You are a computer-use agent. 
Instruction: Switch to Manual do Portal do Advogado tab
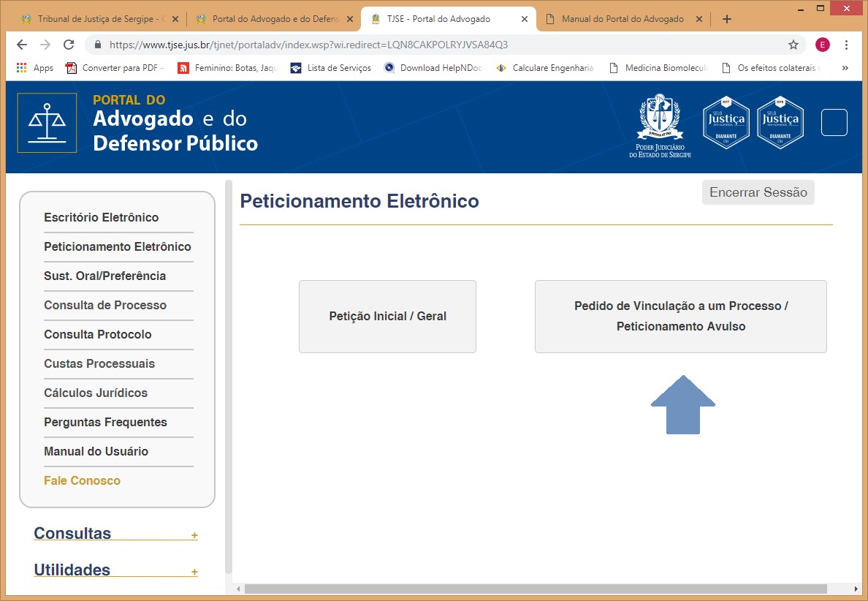622,19
